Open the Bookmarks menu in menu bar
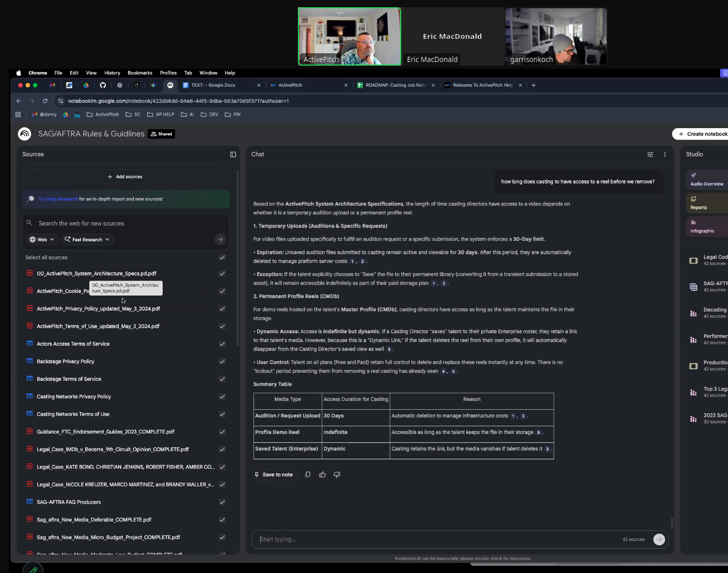The height and width of the screenshot is (573, 728). [x=140, y=73]
